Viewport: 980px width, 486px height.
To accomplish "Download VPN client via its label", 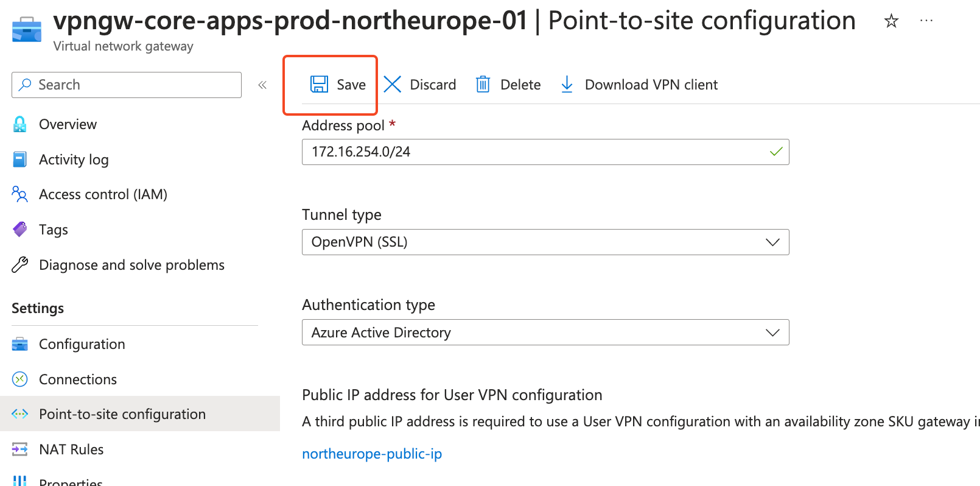I will pos(651,85).
